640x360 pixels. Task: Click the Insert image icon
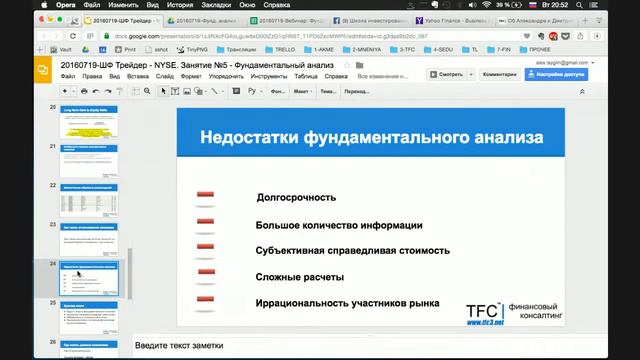(x=187, y=91)
